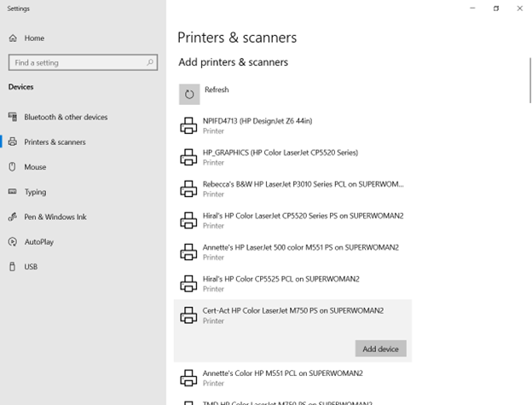Click the USB icon in sidebar
Viewport: 532px width, 405px height.
tap(13, 267)
